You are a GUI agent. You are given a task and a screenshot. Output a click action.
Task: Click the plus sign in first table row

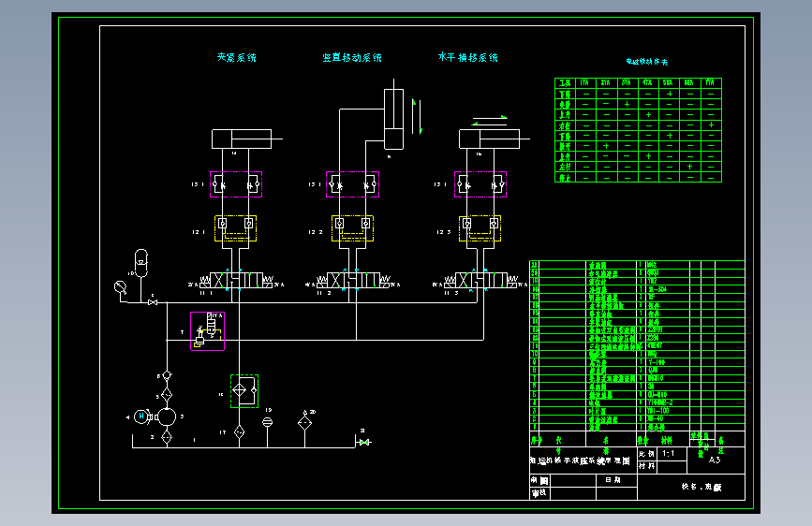tap(669, 94)
